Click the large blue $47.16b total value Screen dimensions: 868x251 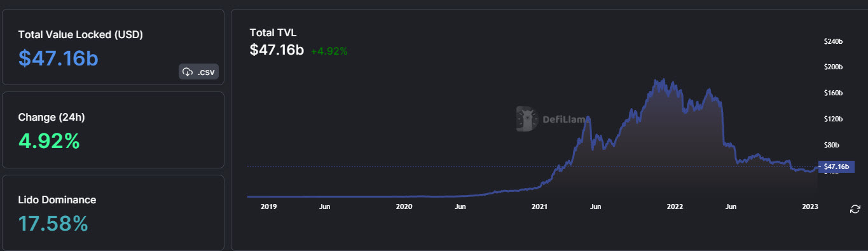(x=59, y=58)
